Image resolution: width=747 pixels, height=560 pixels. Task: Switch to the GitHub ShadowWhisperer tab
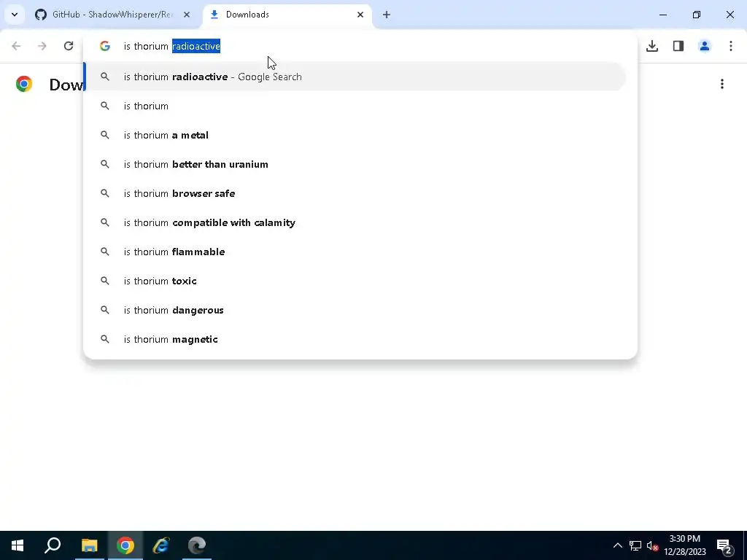click(x=112, y=15)
